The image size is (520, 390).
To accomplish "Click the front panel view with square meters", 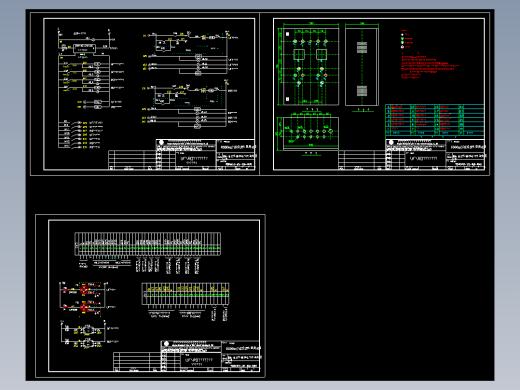I will 311,67.
